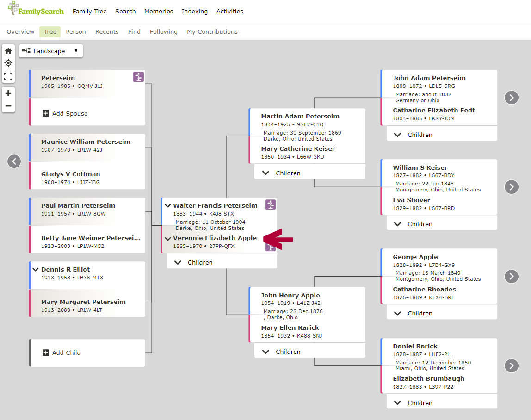This screenshot has width=531, height=420.
Task: Expand ancestors right of George Apple
Action: [x=511, y=276]
